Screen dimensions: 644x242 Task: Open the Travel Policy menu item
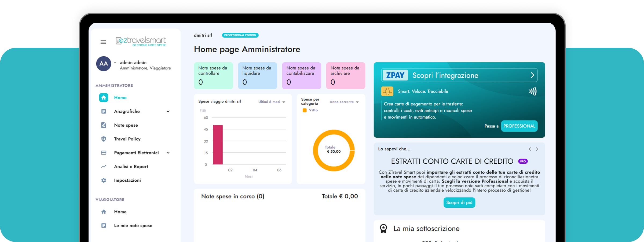point(127,139)
